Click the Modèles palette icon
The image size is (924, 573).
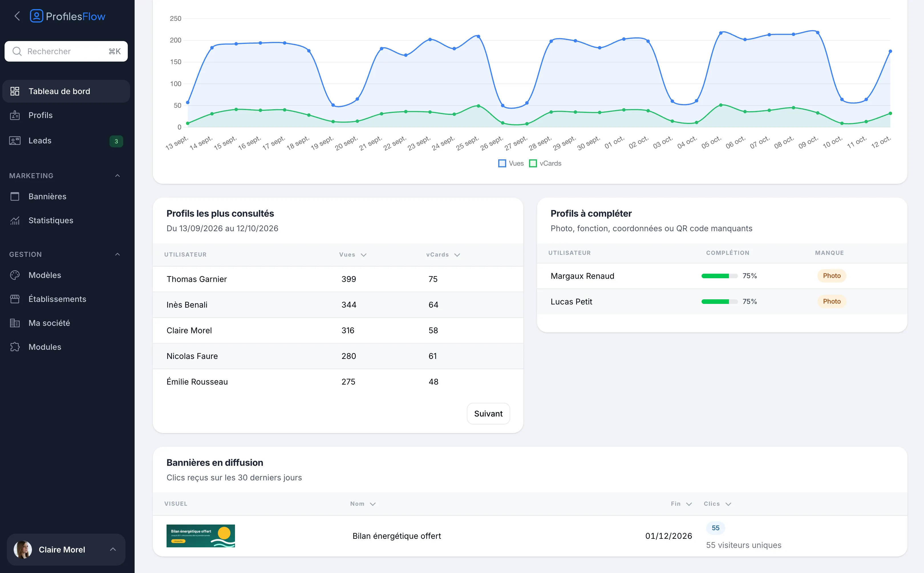coord(15,275)
